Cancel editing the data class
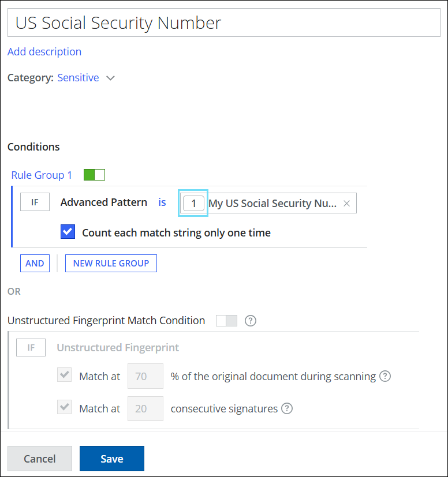This screenshot has height=477, width=448. (40, 459)
